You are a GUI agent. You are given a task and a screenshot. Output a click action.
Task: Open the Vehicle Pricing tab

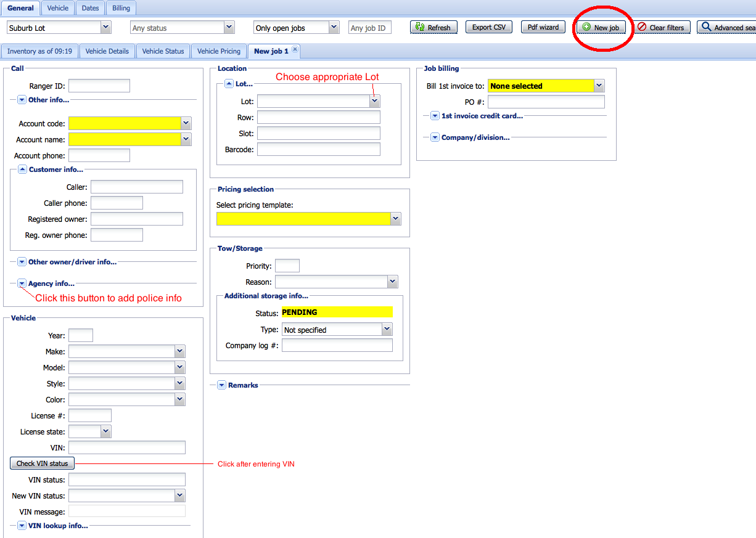(218, 51)
